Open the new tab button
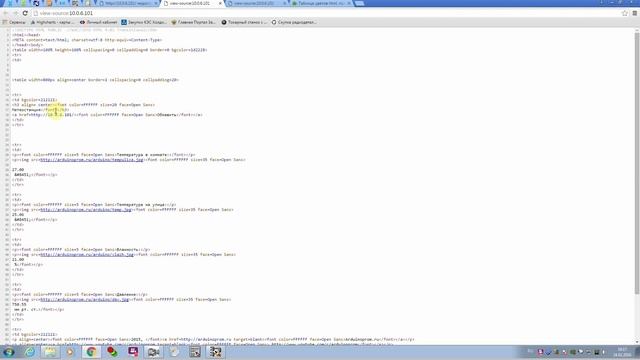640x360 pixels. click(x=359, y=3)
